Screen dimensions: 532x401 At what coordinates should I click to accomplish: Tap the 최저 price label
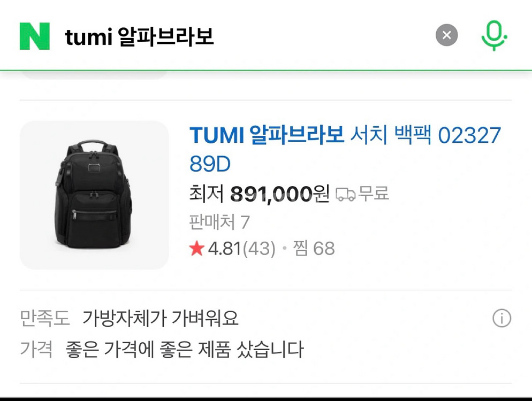(x=206, y=194)
